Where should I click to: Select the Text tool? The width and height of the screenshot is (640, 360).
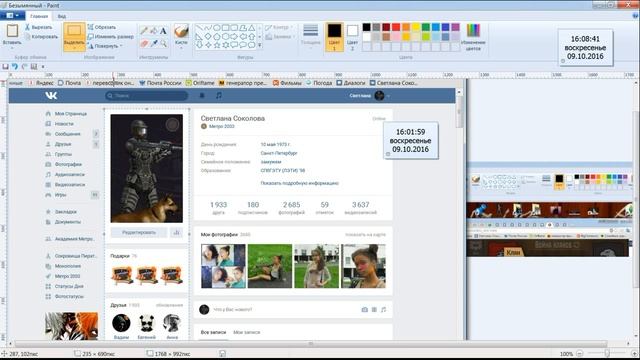(163, 31)
